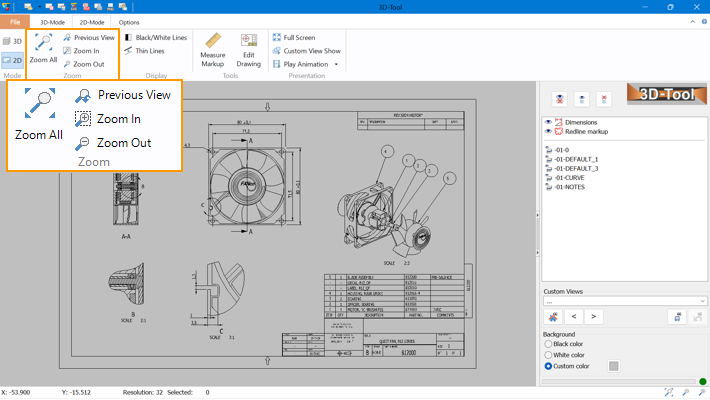The image size is (710, 400).
Task: Click the next custom view arrow button
Action: pos(594,317)
